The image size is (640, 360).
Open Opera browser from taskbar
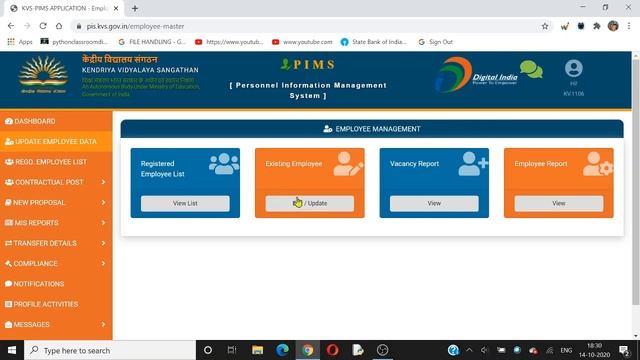[332, 350]
